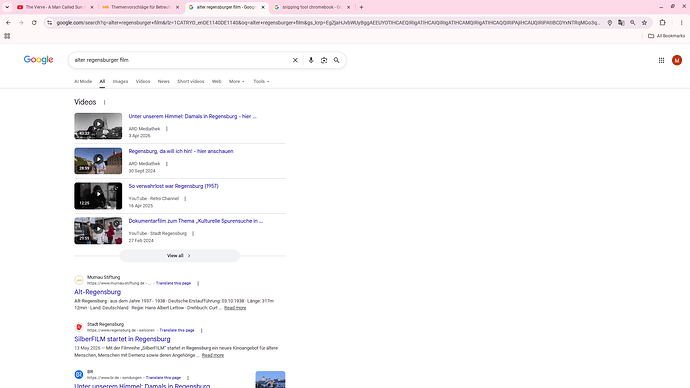This screenshot has height=388, width=690.
Task: Open the Alt-Regensburg result
Action: 97,292
